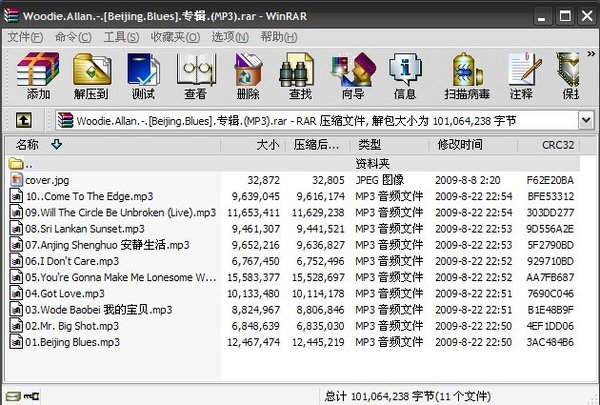Screen dimensions: 600x405
Task: Click the date 2009-8-8 2:20
Action: pos(468,180)
